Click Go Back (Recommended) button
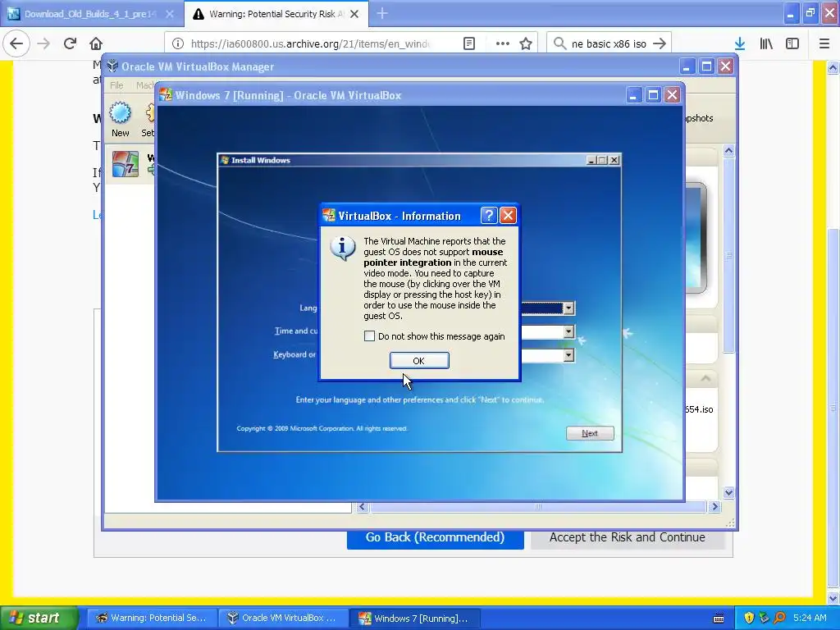 [435, 537]
